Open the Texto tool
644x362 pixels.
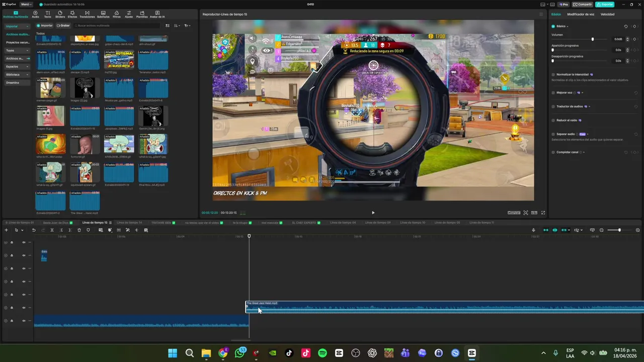tap(47, 14)
